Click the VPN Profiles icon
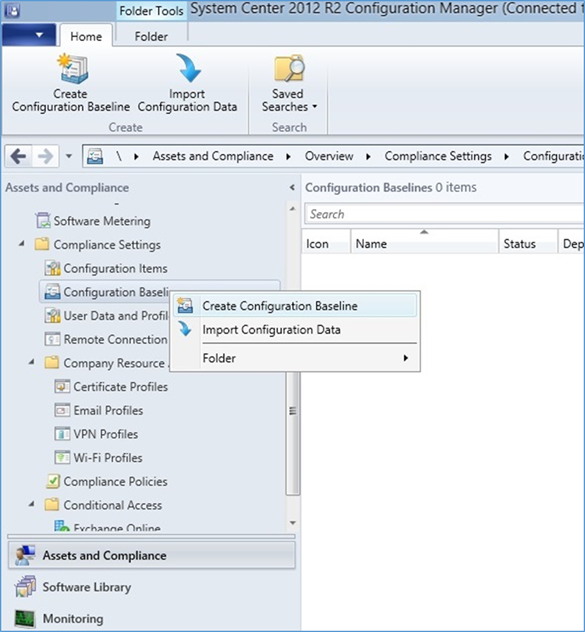Screen dimensions: 585x632 click(62, 434)
